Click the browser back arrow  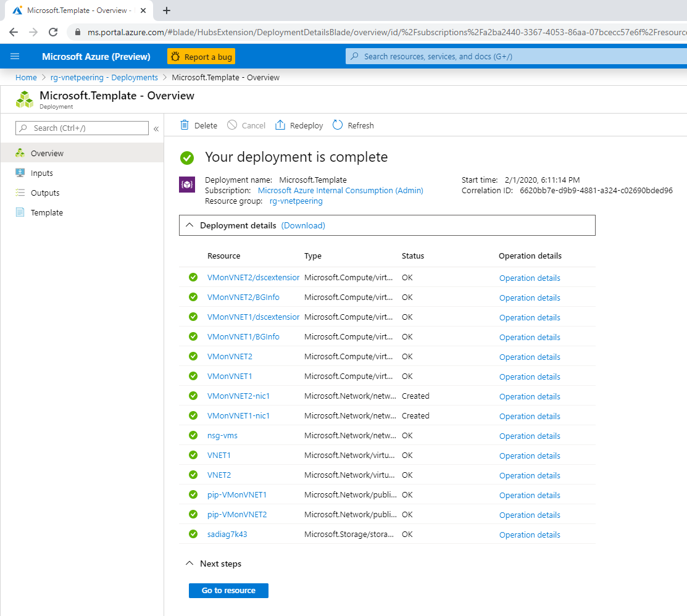14,32
